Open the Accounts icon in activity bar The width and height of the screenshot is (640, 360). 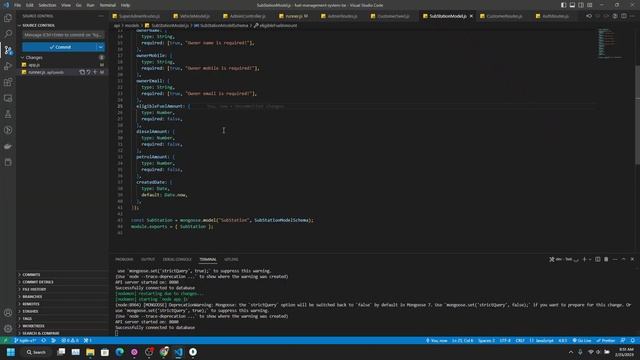coord(8,313)
